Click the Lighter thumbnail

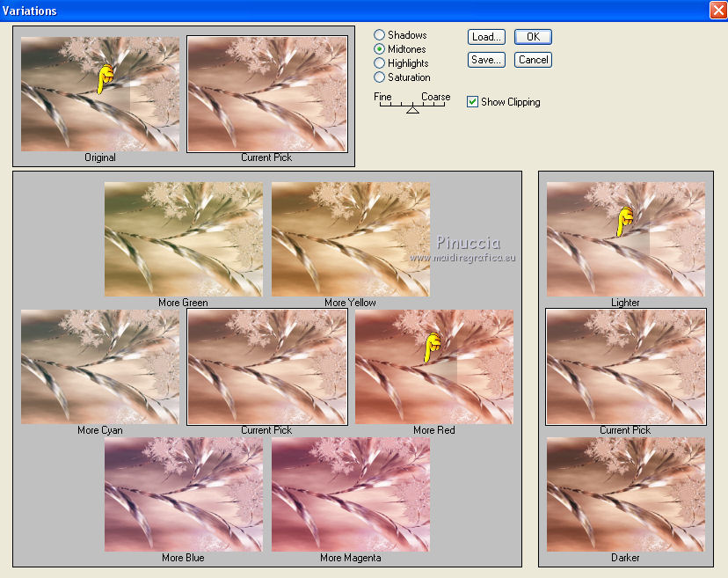coord(626,239)
